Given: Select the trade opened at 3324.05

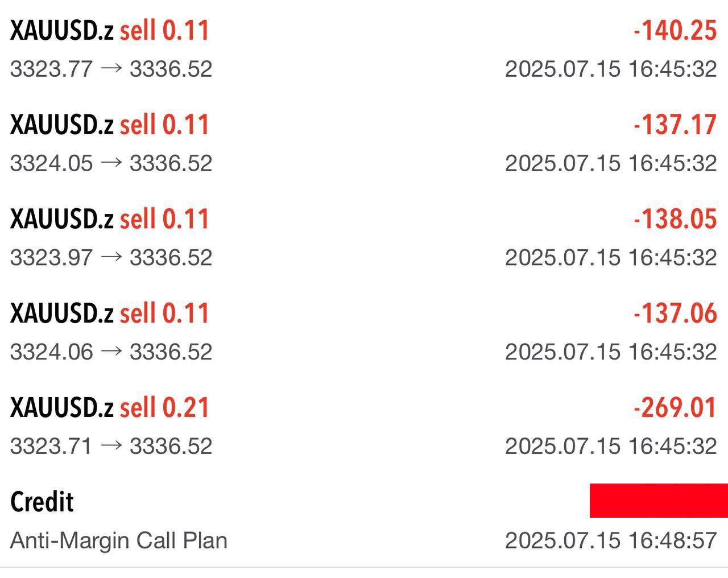Looking at the screenshot, I should pyautogui.click(x=364, y=143).
